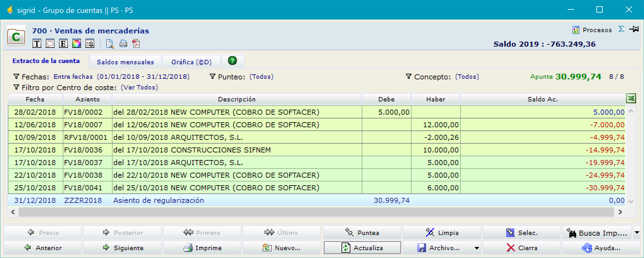Click the Selec. button
Viewport: 644px width, 258px height.
coord(522,233)
